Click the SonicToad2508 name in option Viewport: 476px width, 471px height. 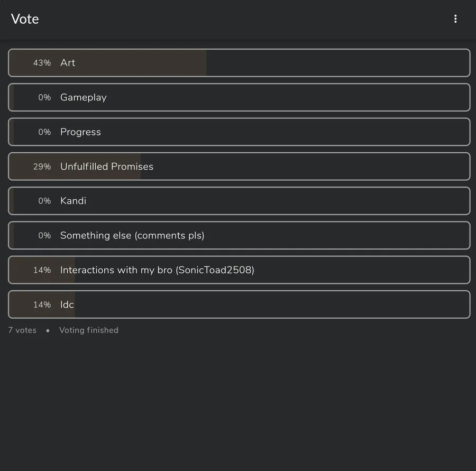pyautogui.click(x=215, y=270)
